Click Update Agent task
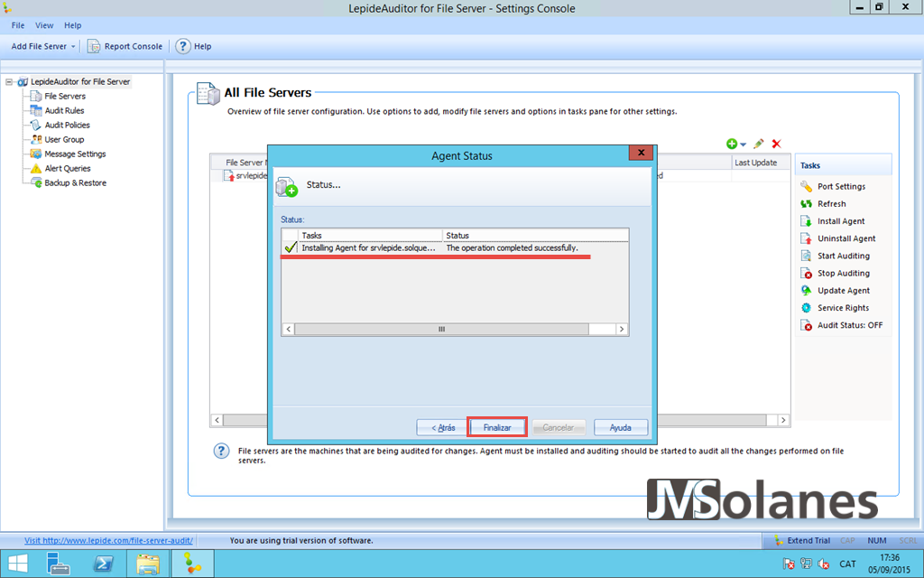 click(x=844, y=291)
